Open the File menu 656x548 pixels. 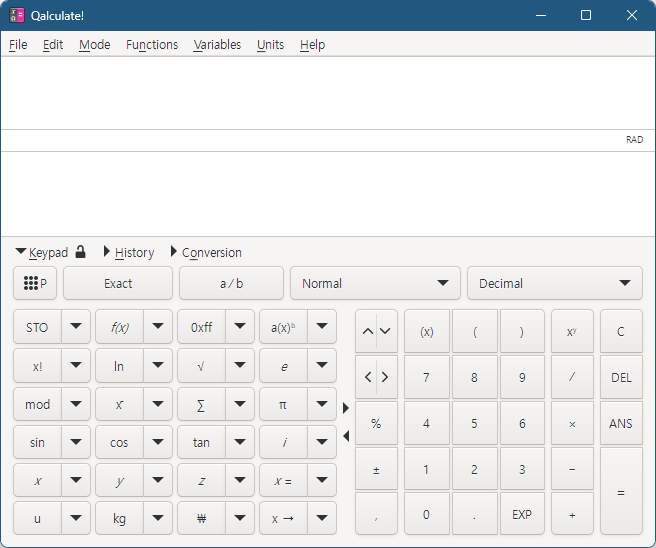pyautogui.click(x=18, y=44)
